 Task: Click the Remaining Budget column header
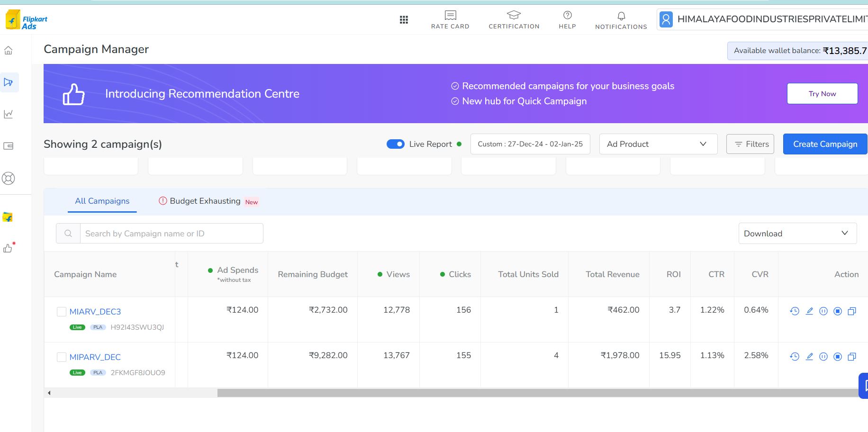point(313,274)
